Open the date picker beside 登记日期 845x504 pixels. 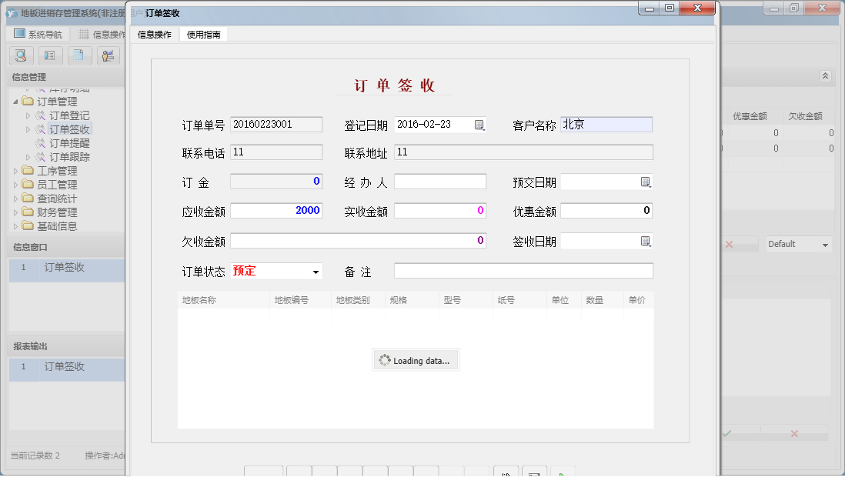click(479, 124)
